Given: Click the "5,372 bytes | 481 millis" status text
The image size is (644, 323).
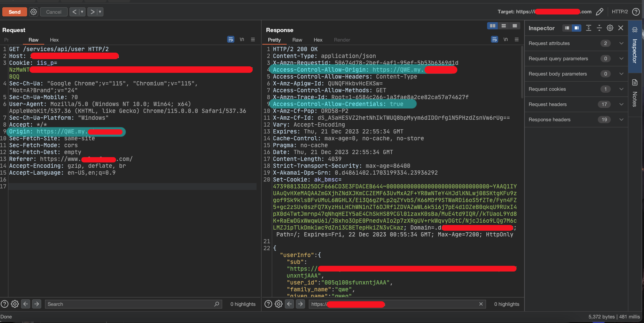Looking at the screenshot, I should coord(614,317).
